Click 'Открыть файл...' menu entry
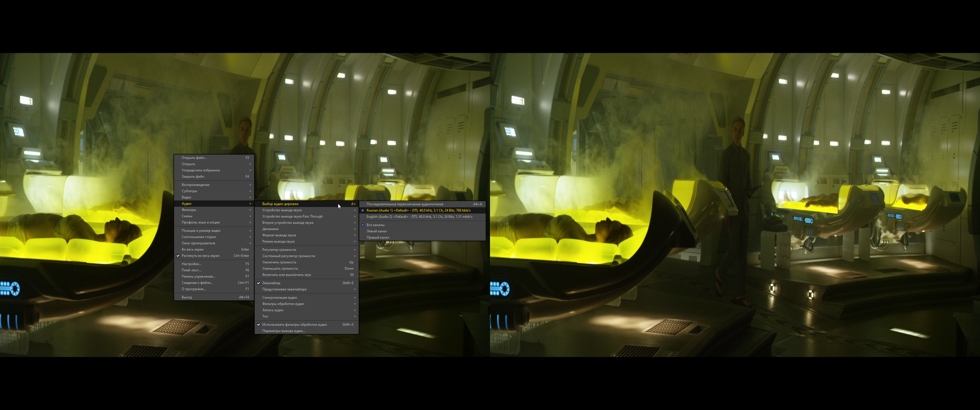980x410 pixels. point(194,157)
